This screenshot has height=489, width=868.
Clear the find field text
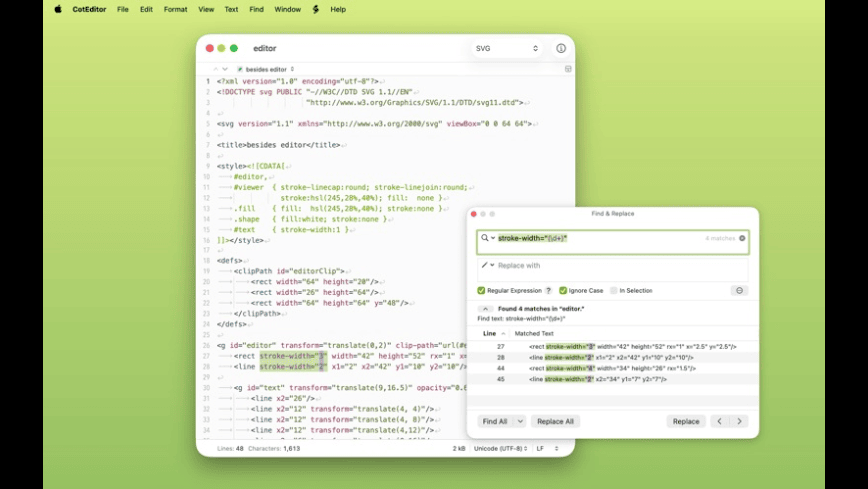pos(742,238)
